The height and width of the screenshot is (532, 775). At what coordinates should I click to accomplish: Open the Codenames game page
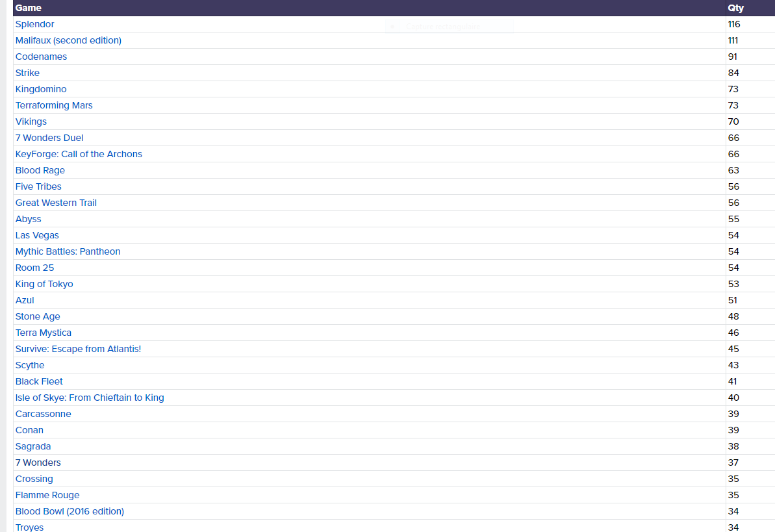point(41,57)
